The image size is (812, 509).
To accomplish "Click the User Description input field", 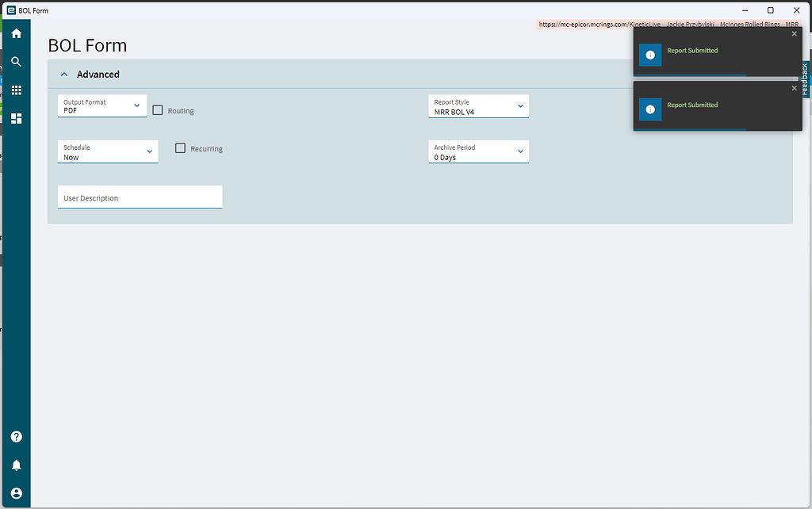I will [140, 197].
